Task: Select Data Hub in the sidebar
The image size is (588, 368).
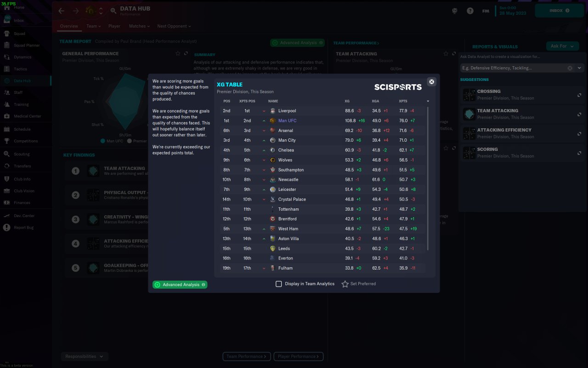Action: tap(22, 81)
